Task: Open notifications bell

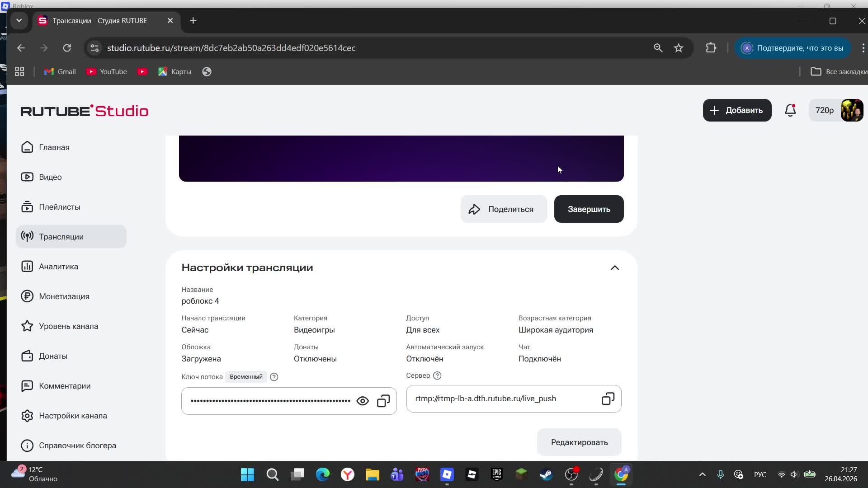Action: 790,110
